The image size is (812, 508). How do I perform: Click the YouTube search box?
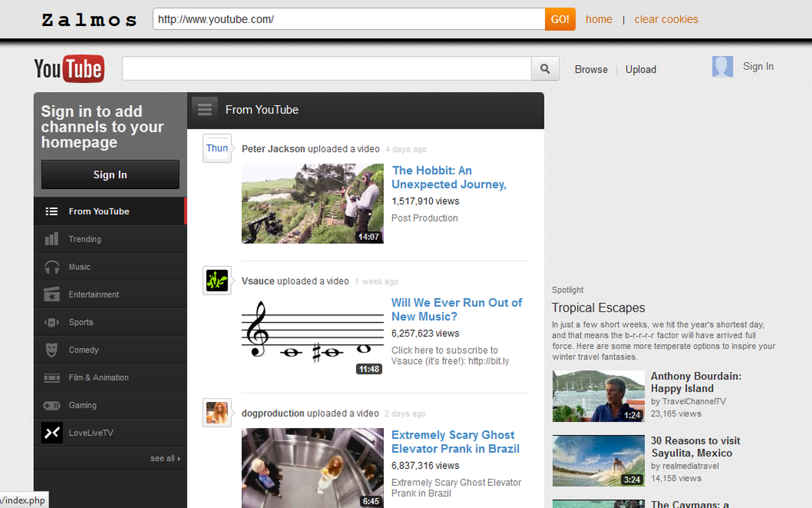click(327, 69)
